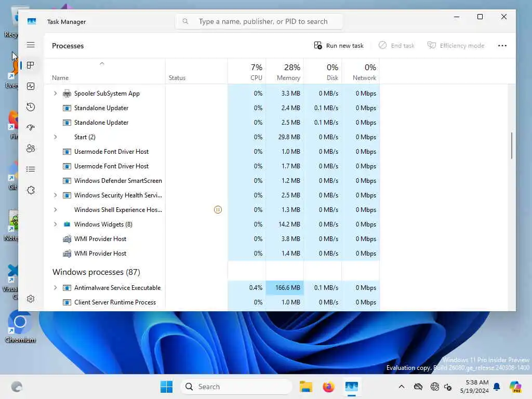Click the first WMI Provider Host icon
Viewport: 532px width, 399px height.
pyautogui.click(x=67, y=239)
